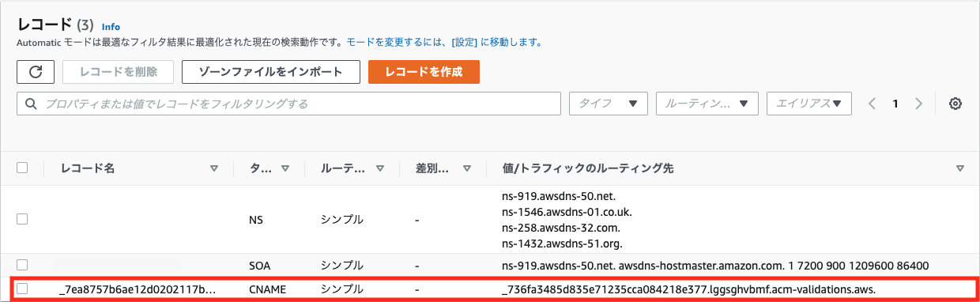Image resolution: width=980 pixels, height=302 pixels.
Task: Click the CNAME record name _7ea8757b6ae12d0202117b…
Action: tap(138, 290)
